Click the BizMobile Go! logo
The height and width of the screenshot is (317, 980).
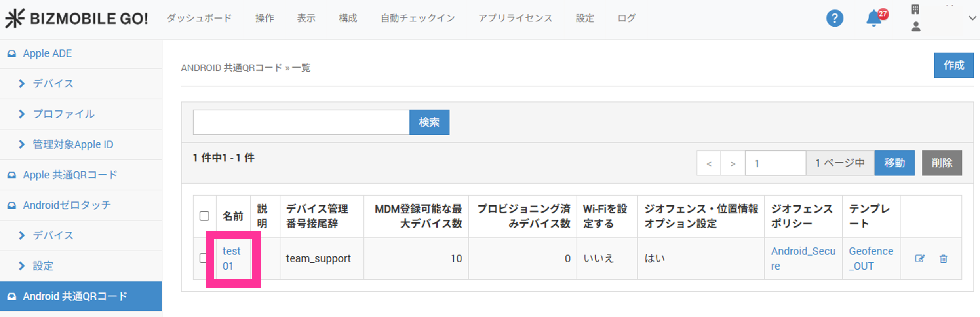coord(76,18)
